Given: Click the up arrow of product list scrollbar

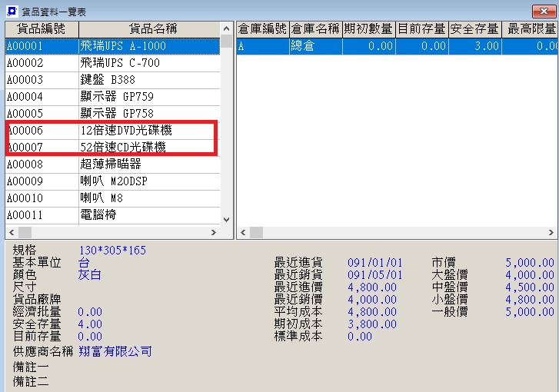Looking at the screenshot, I should click(226, 28).
